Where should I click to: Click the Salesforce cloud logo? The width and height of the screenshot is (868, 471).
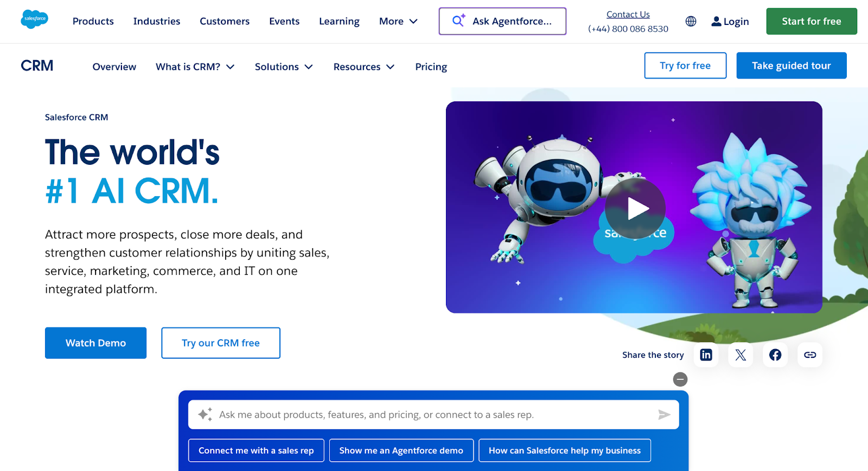[x=35, y=20]
